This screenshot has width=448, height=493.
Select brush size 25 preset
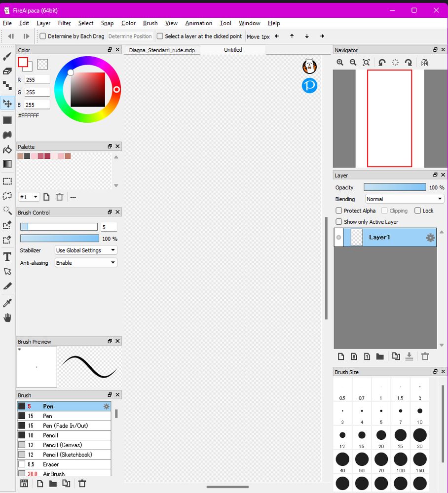(x=401, y=438)
